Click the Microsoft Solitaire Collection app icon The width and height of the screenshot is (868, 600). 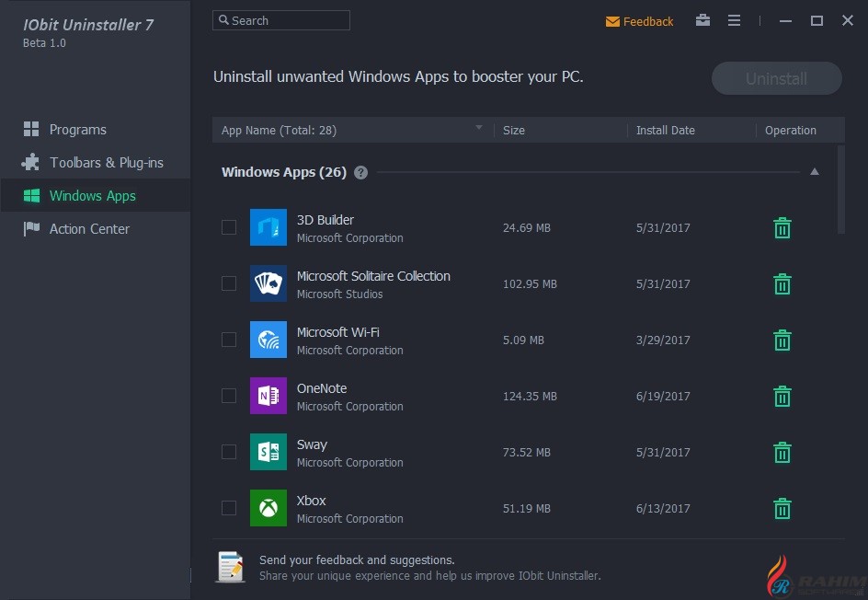click(268, 283)
